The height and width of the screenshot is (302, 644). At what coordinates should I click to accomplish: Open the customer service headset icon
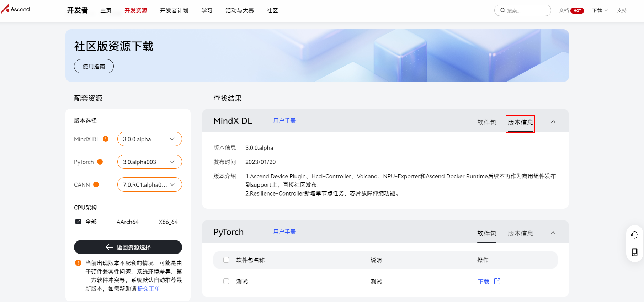pos(635,235)
